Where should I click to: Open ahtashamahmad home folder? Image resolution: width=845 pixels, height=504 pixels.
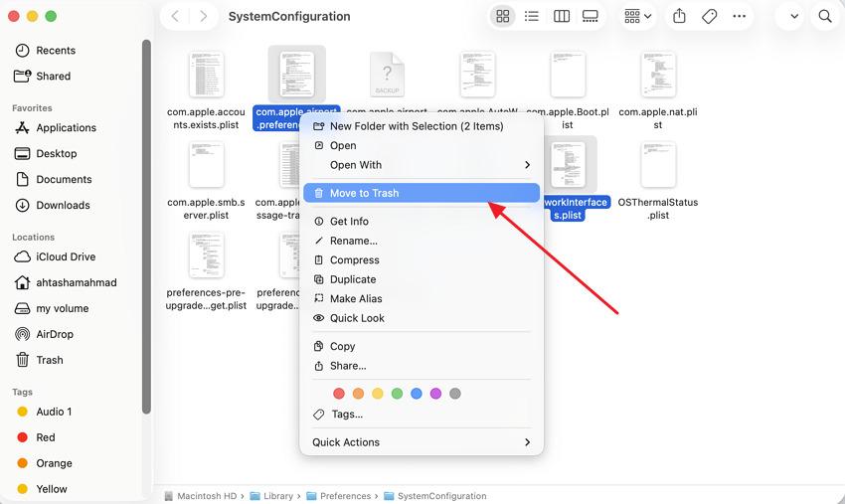click(x=66, y=283)
